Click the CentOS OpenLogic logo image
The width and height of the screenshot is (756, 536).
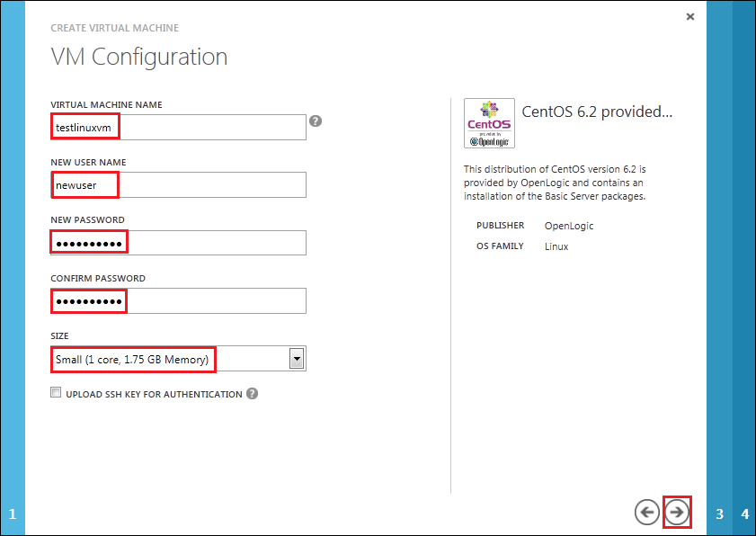coord(489,123)
